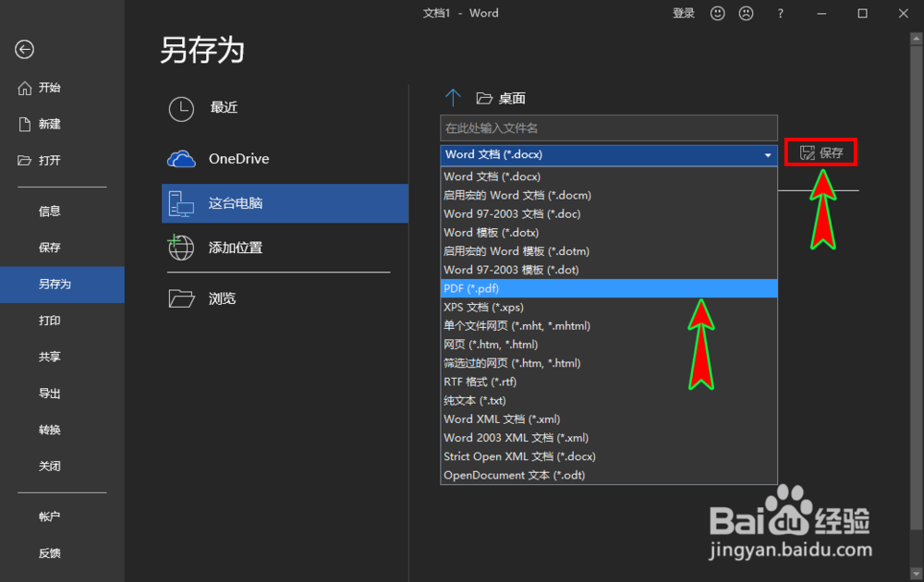Click the frown feedback icon
The image size is (924, 582).
coord(746,13)
